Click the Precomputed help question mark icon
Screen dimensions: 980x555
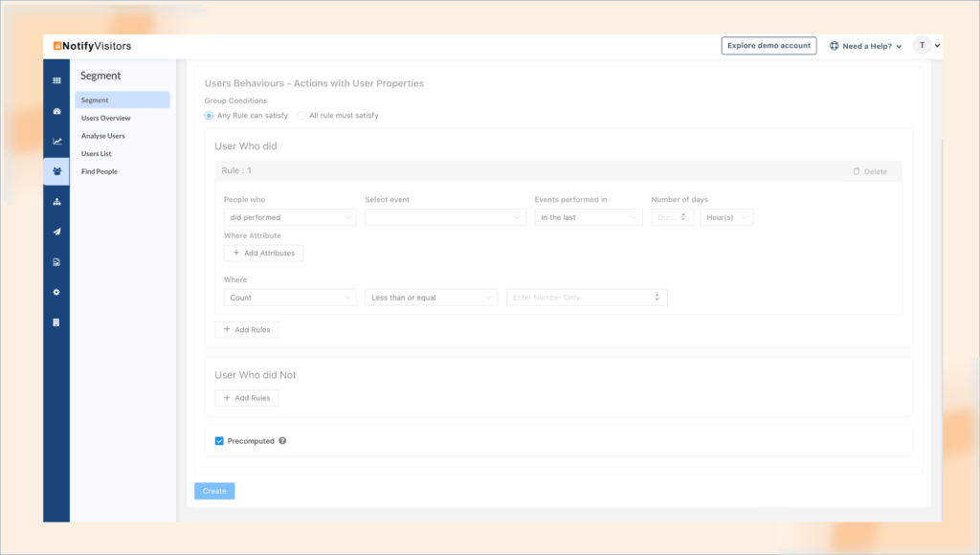click(282, 440)
